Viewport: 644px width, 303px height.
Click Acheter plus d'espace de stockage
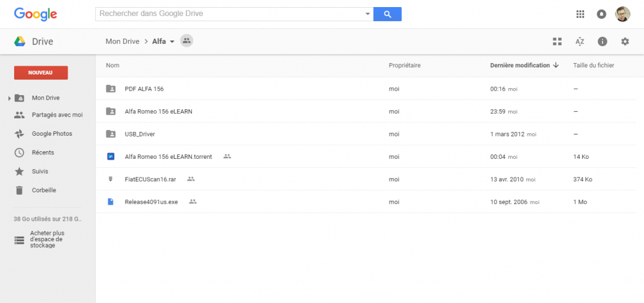click(46, 239)
